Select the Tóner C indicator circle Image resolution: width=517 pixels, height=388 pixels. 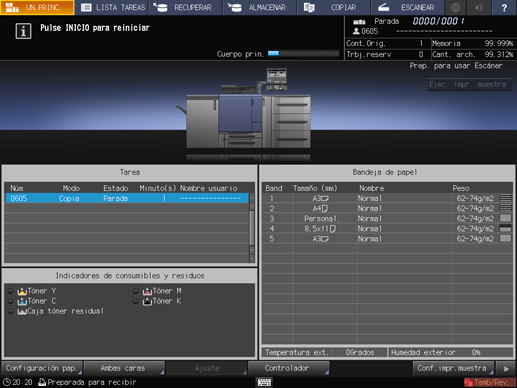(10, 301)
